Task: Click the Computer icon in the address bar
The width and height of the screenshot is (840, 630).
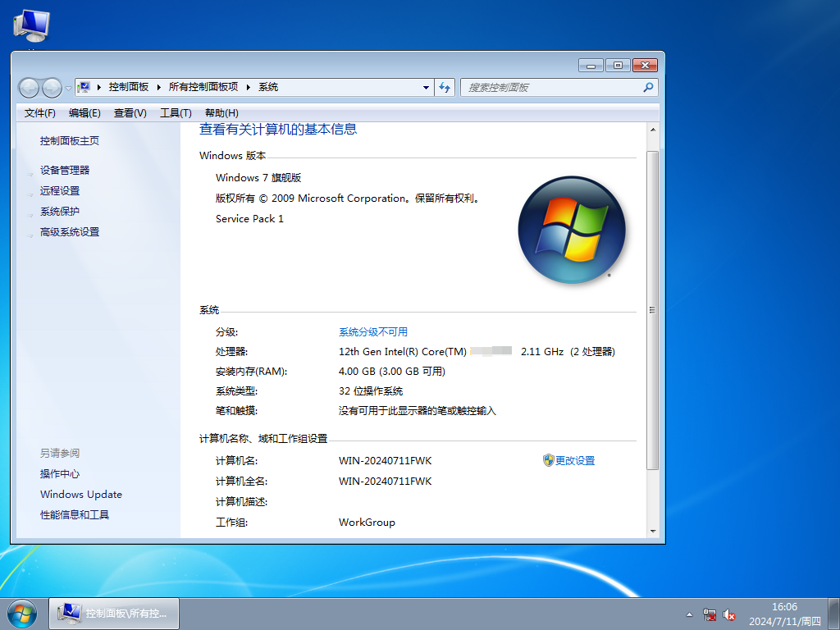Action: click(x=84, y=87)
